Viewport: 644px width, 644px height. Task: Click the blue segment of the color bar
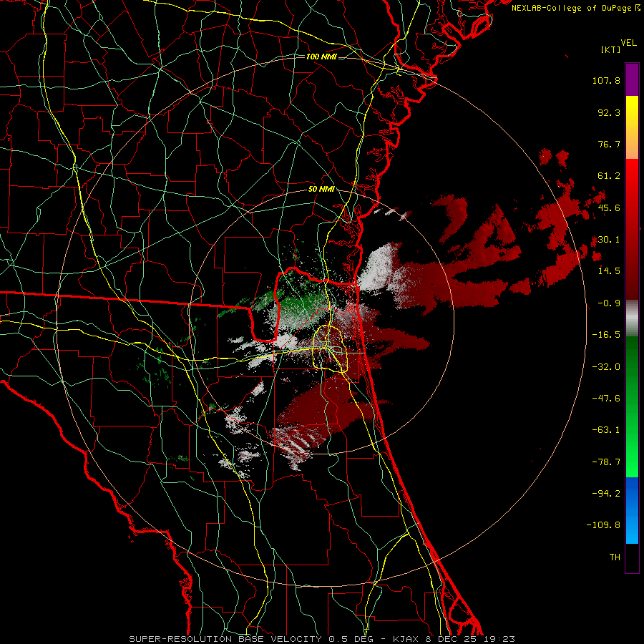[632, 510]
